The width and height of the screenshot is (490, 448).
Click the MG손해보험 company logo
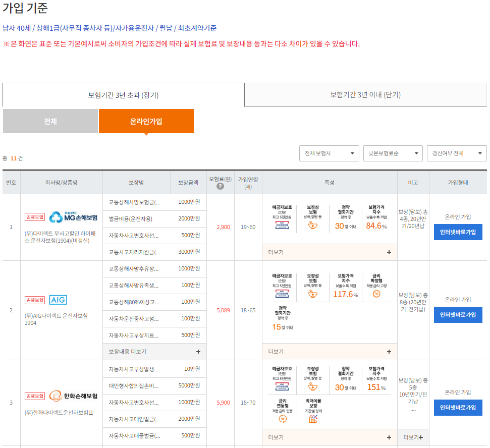(x=74, y=217)
